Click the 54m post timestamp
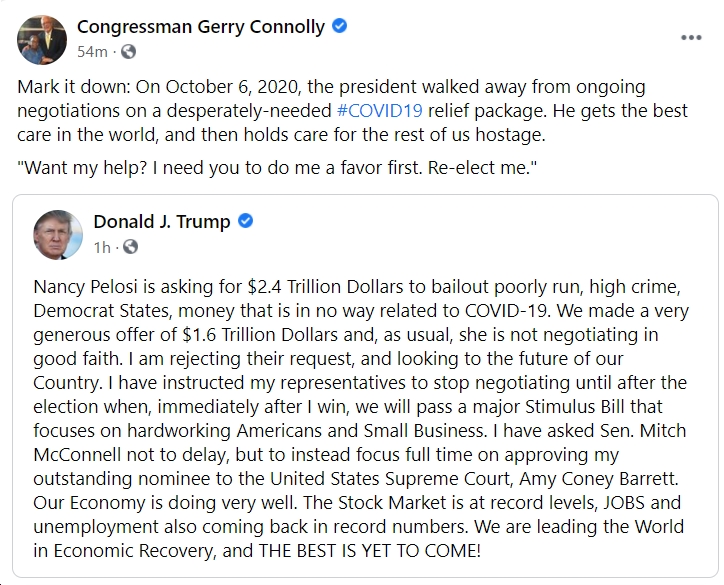Viewport: 724px width, 585px height. click(92, 52)
